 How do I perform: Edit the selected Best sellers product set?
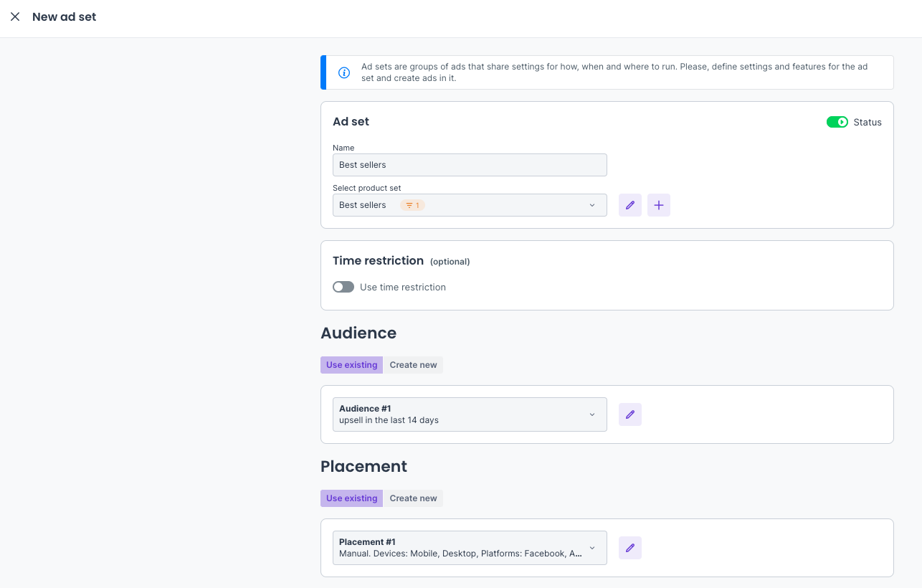pos(629,205)
